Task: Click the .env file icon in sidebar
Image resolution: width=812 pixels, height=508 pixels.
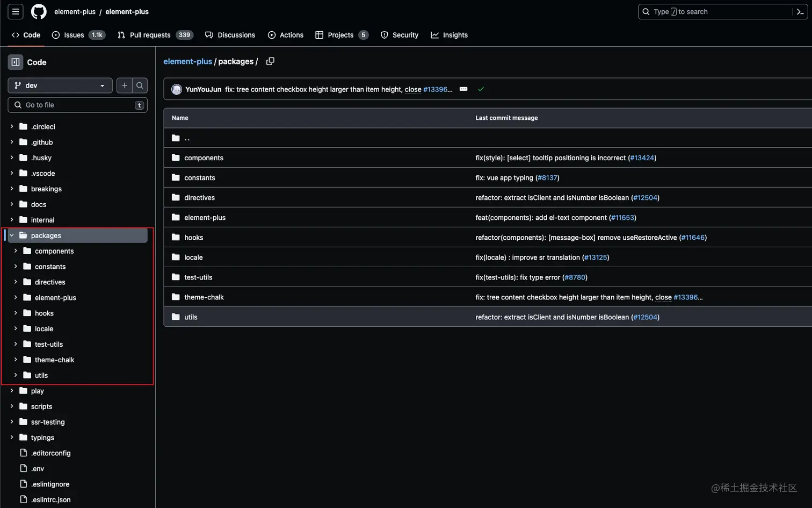Action: (24, 469)
